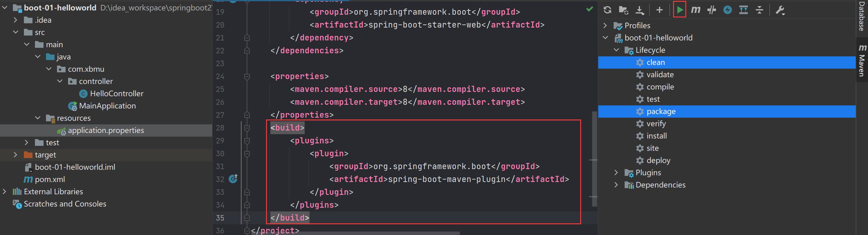This screenshot has width=868, height=235.
Task: Collapse the controller package
Action: tap(60, 81)
